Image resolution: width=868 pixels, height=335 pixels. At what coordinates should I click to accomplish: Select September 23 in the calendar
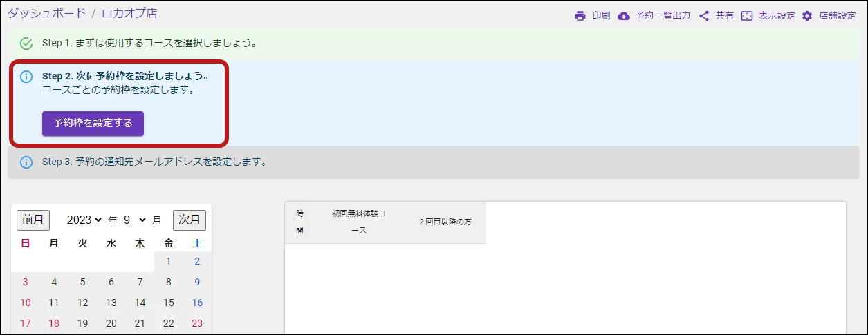[x=197, y=323]
